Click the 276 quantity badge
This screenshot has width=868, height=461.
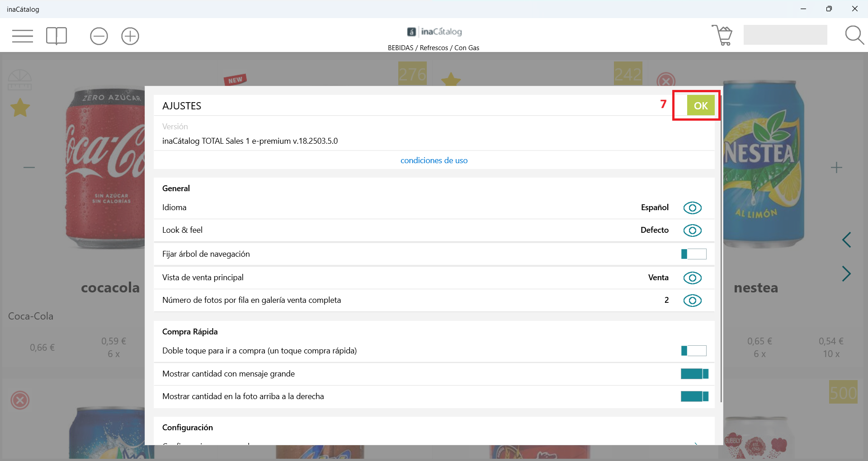(x=412, y=74)
